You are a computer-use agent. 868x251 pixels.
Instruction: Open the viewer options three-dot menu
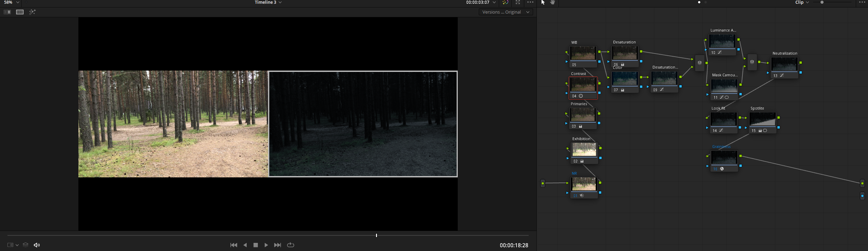pyautogui.click(x=530, y=2)
